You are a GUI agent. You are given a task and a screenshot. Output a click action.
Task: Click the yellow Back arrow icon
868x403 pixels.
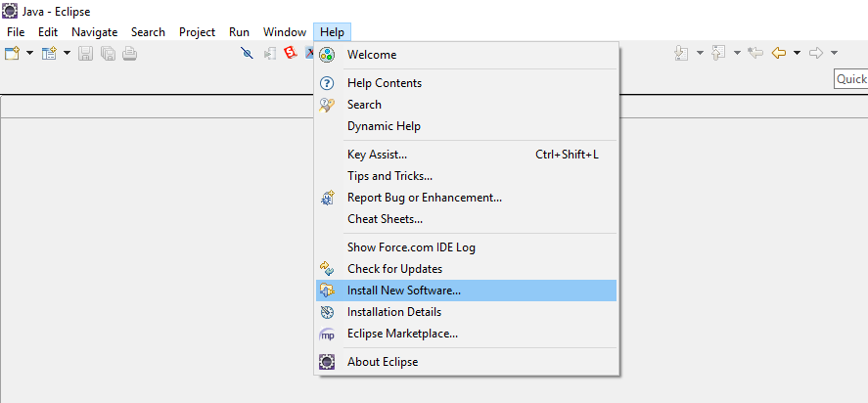point(779,53)
